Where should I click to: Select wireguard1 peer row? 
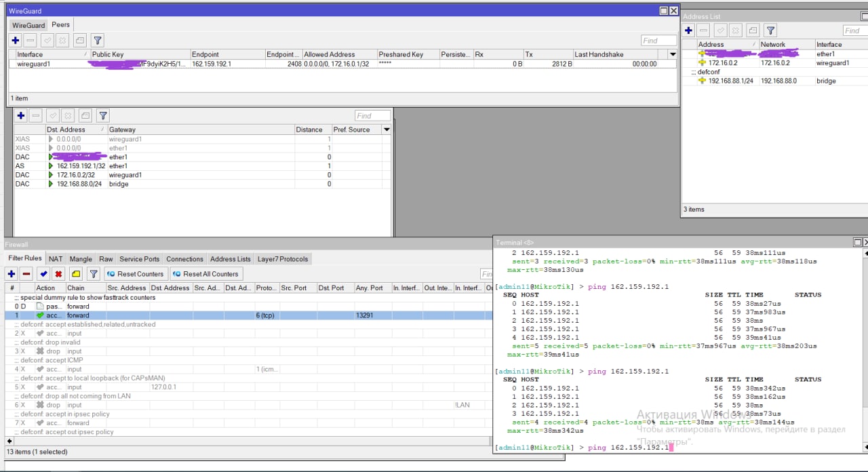click(x=342, y=64)
